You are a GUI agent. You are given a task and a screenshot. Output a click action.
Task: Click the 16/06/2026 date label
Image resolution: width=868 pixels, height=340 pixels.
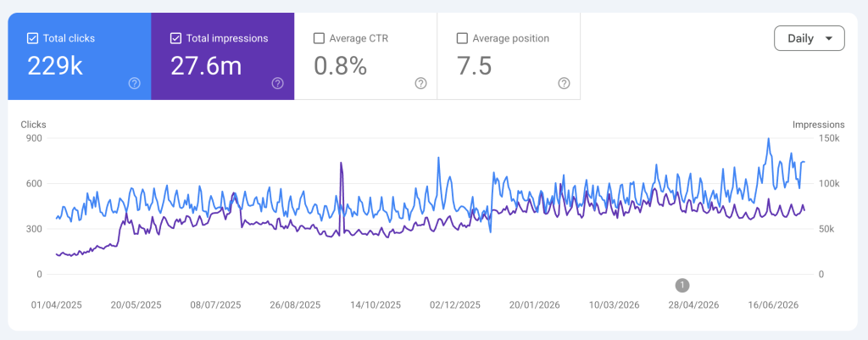pos(773,305)
